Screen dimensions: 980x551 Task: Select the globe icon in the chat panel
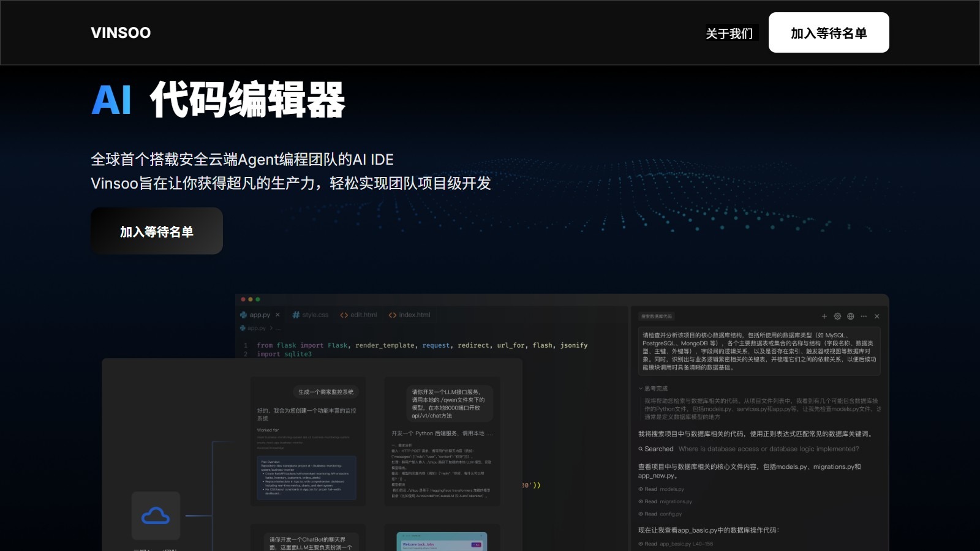tap(850, 317)
